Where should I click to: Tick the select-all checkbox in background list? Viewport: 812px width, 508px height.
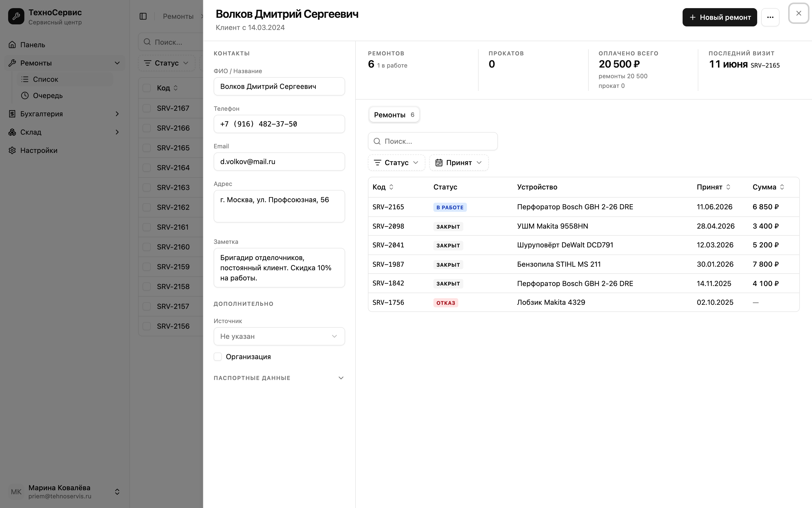tap(147, 88)
